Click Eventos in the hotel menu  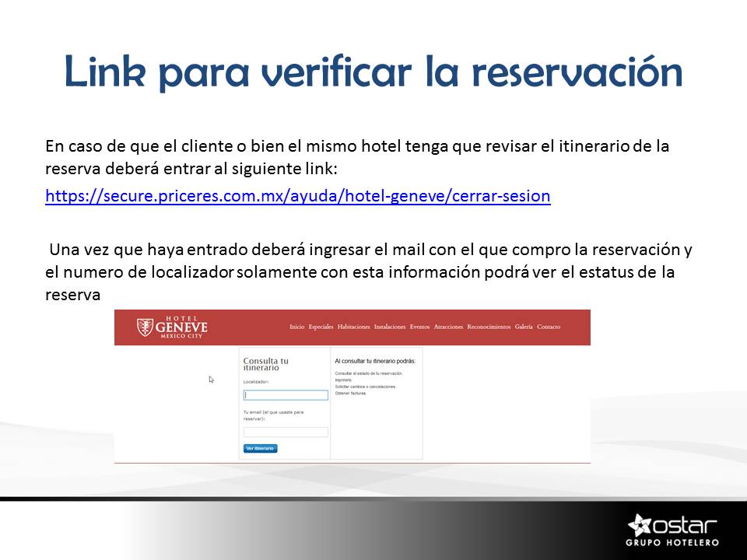[419, 327]
